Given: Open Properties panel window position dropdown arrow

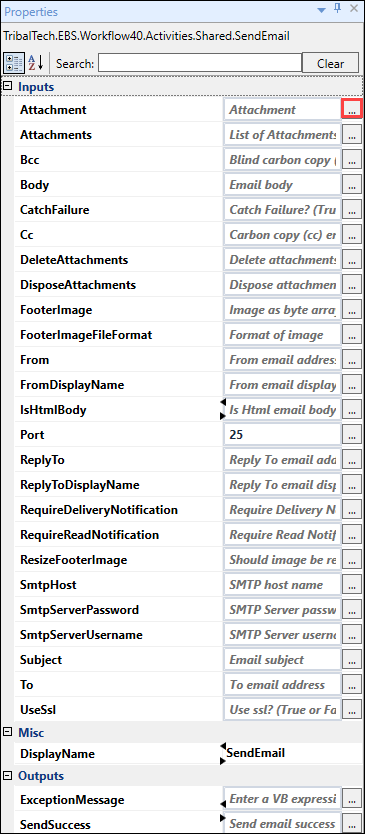Looking at the screenshot, I should tap(322, 10).
